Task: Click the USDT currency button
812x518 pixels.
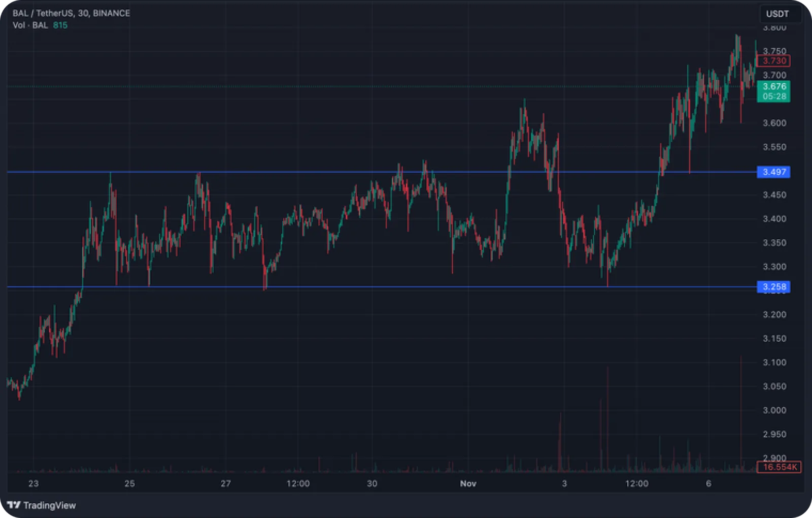Action: point(777,14)
